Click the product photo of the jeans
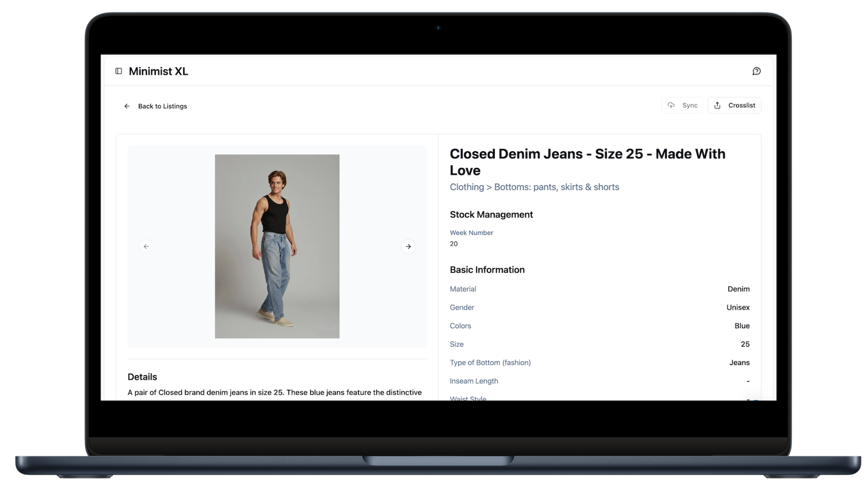 click(x=277, y=246)
